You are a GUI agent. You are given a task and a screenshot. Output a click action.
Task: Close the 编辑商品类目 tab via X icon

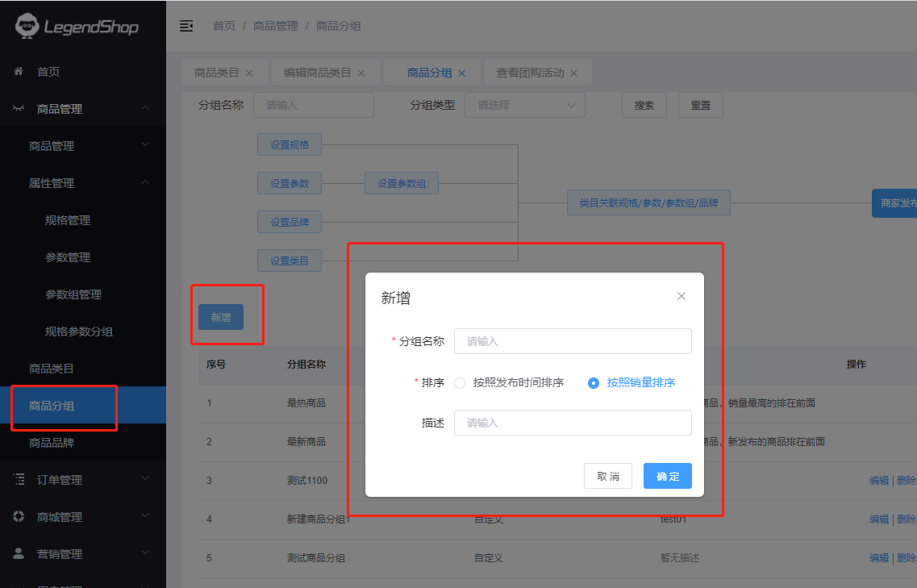(x=361, y=73)
